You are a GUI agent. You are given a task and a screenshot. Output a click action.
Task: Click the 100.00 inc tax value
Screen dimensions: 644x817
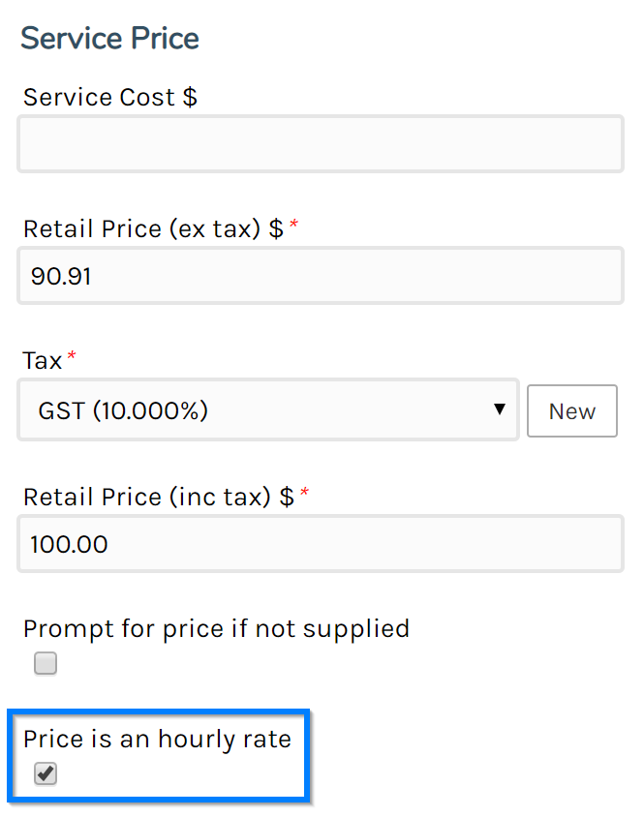pos(70,544)
